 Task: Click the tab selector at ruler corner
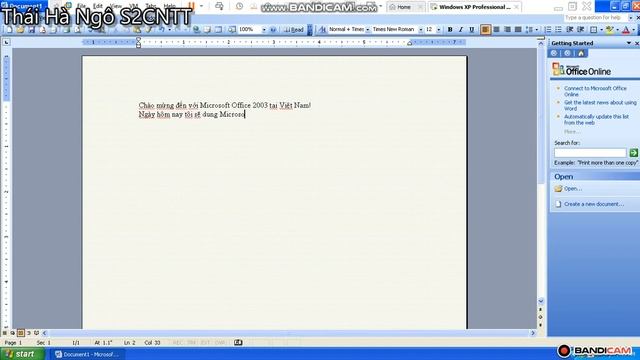6,42
